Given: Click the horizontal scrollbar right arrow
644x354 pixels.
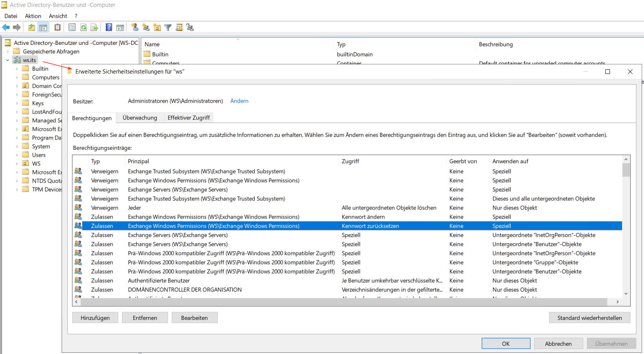Looking at the screenshot, I should click(618, 302).
